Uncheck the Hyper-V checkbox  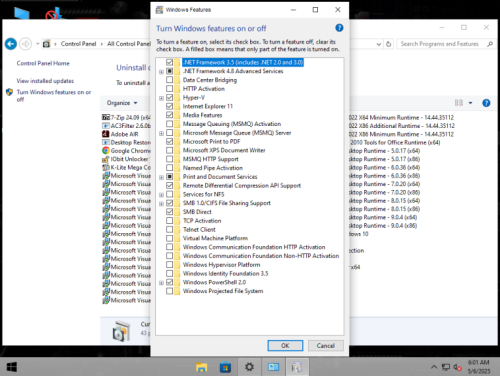[x=170, y=98]
